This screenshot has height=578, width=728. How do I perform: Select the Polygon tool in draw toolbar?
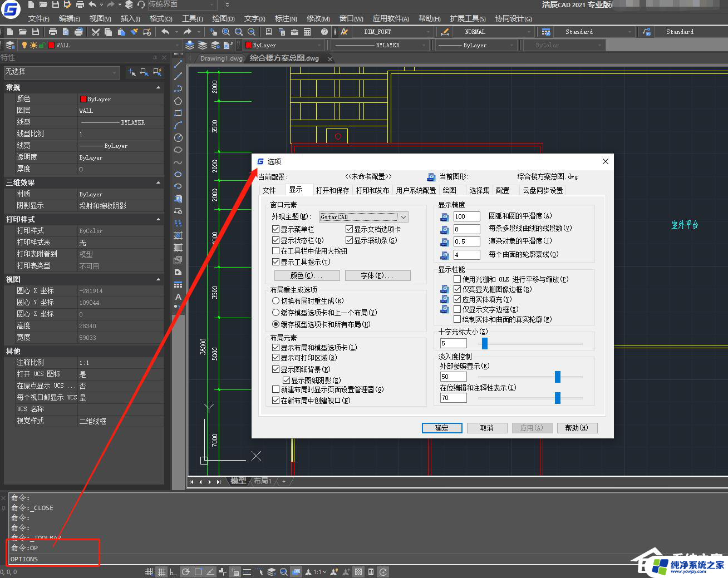pos(178,101)
